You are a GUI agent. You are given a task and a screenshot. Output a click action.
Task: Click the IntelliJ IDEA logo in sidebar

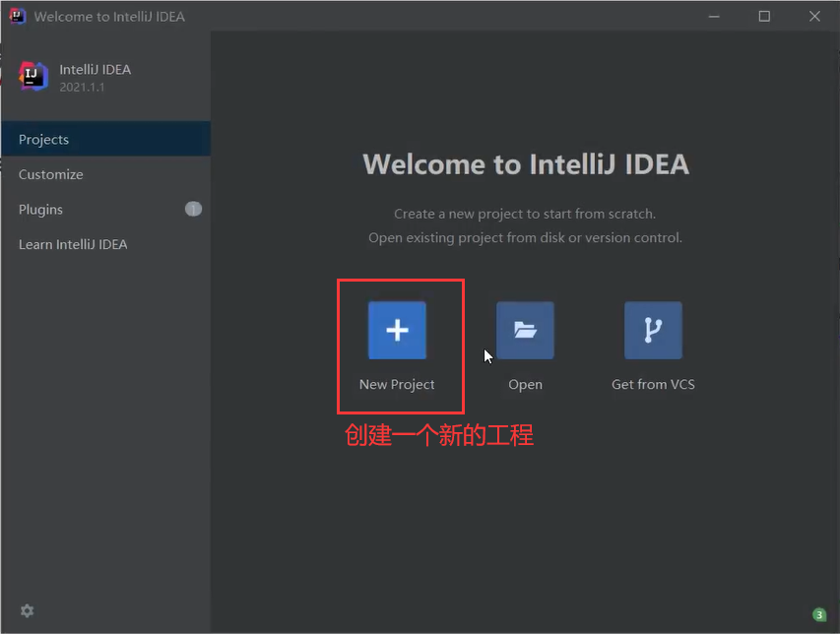tap(33, 77)
